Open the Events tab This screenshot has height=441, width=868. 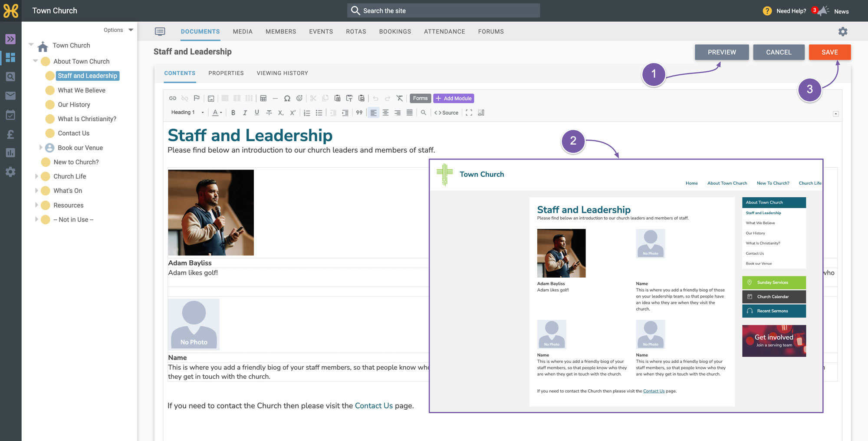(321, 32)
